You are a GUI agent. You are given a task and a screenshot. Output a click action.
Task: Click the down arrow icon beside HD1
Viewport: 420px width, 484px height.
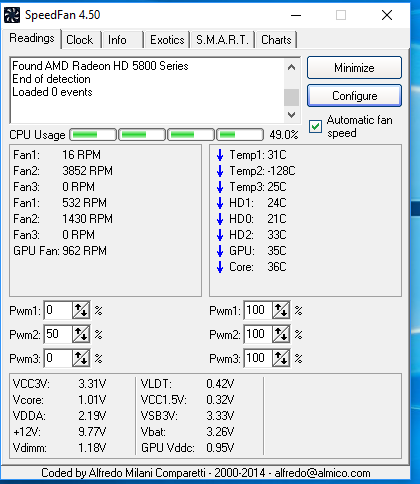(x=220, y=203)
